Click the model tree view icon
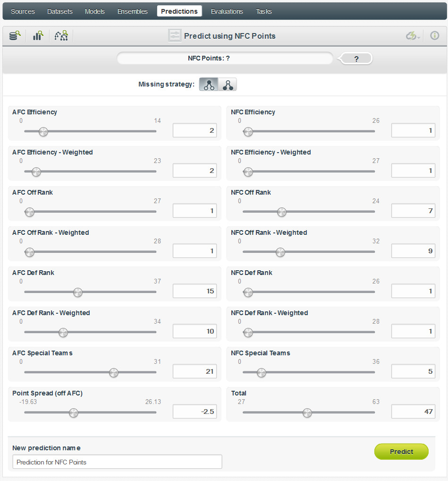 point(61,35)
